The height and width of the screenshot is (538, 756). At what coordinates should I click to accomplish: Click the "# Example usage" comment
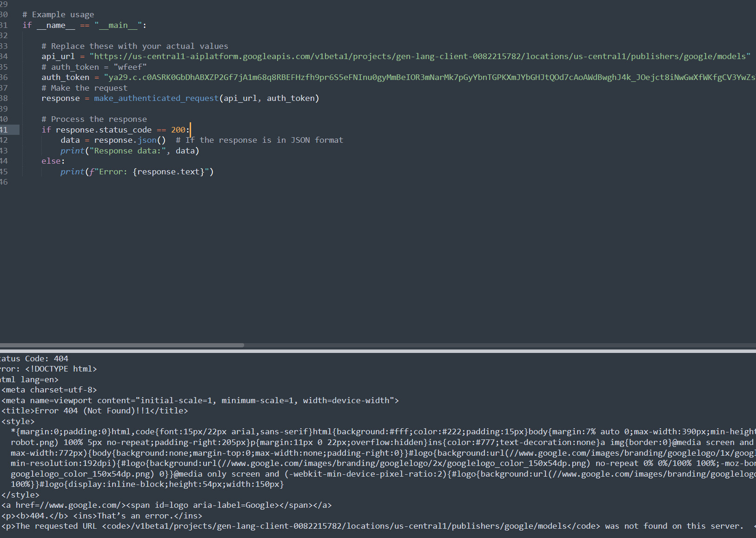pos(58,14)
